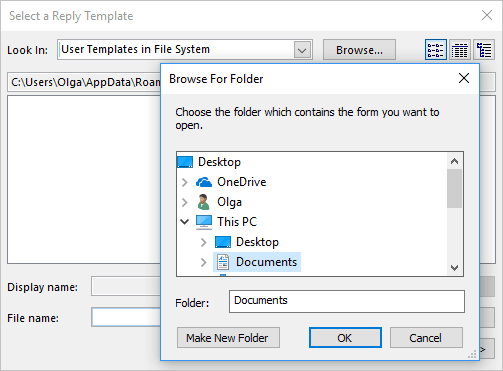Click Desktop icon under This PC
This screenshot has height=371, width=503.
pos(223,242)
